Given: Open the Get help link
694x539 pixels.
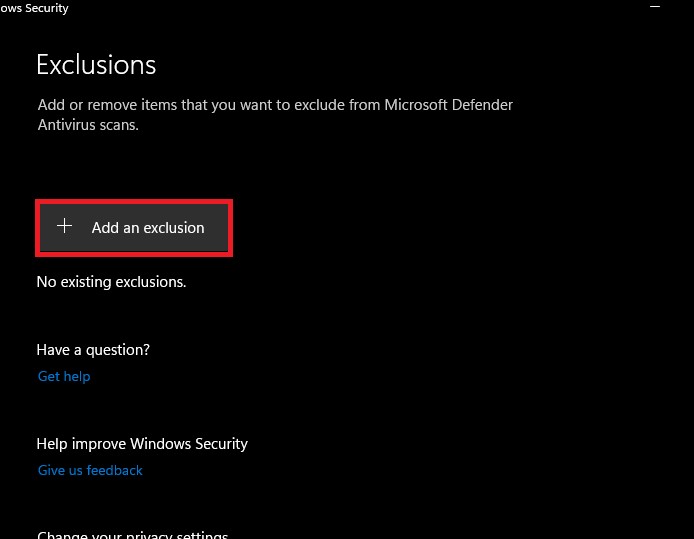Looking at the screenshot, I should tap(64, 376).
